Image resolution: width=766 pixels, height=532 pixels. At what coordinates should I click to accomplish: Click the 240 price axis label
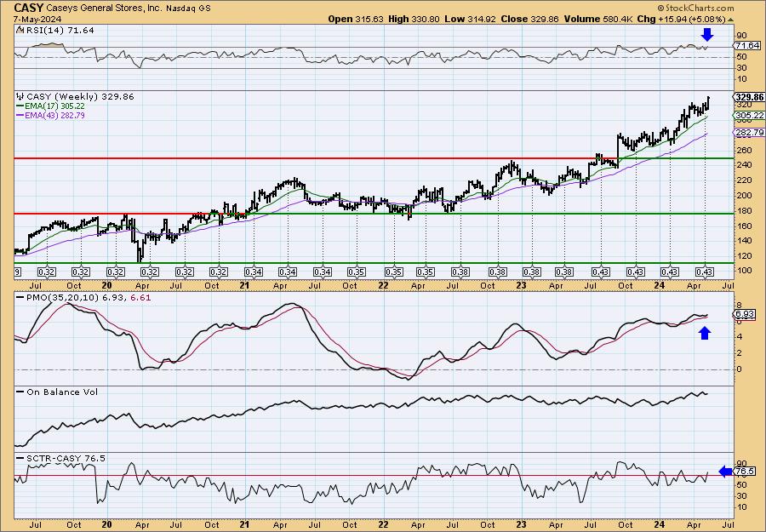(745, 165)
